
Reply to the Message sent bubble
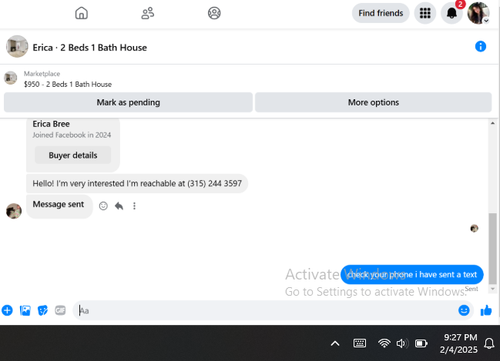[119, 206]
